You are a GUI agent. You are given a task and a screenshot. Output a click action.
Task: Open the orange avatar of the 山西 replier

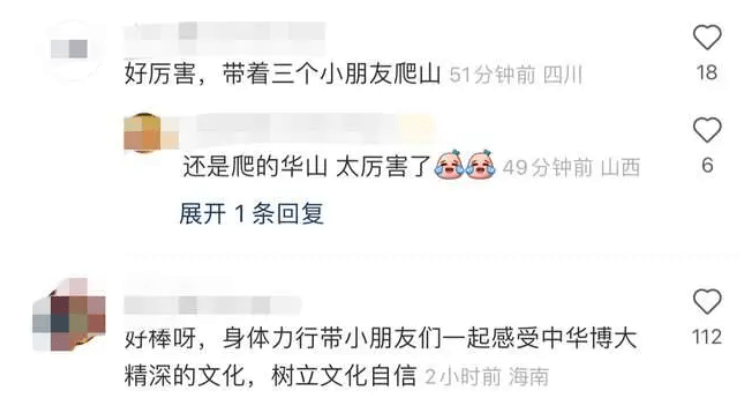click(x=142, y=133)
